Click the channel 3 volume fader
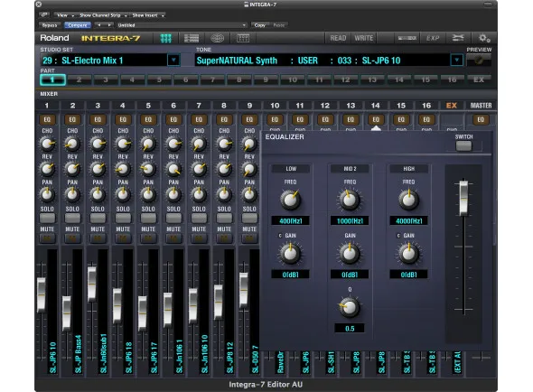533x392 pixels. (x=92, y=285)
